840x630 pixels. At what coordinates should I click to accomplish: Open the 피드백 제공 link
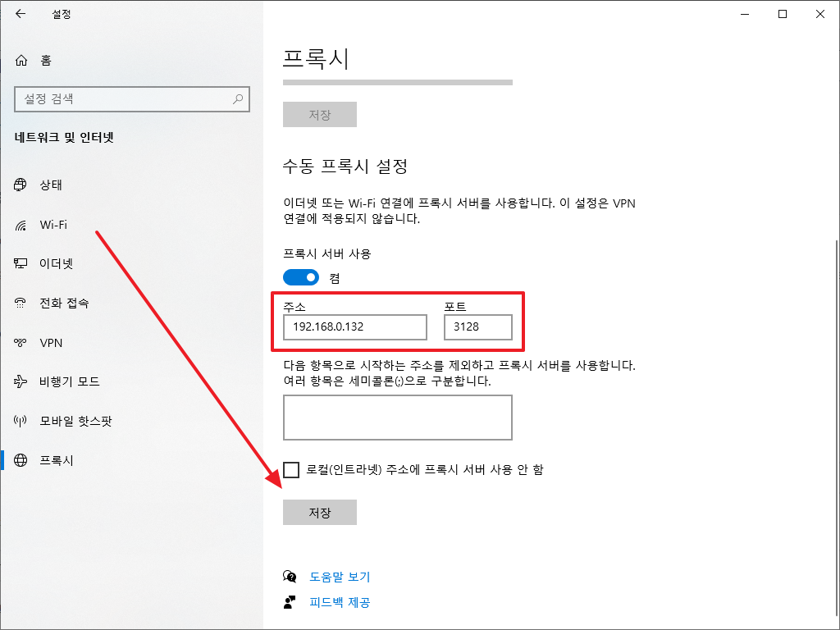click(340, 602)
